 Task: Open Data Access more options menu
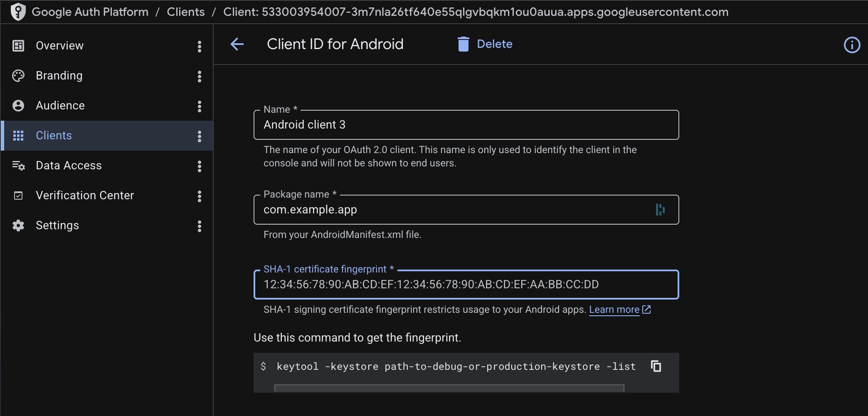point(200,166)
